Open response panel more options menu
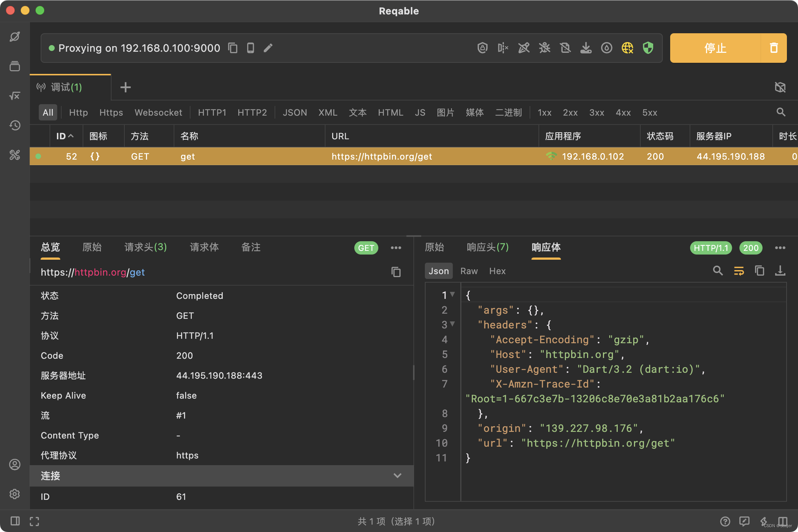The image size is (798, 532). [x=780, y=248]
